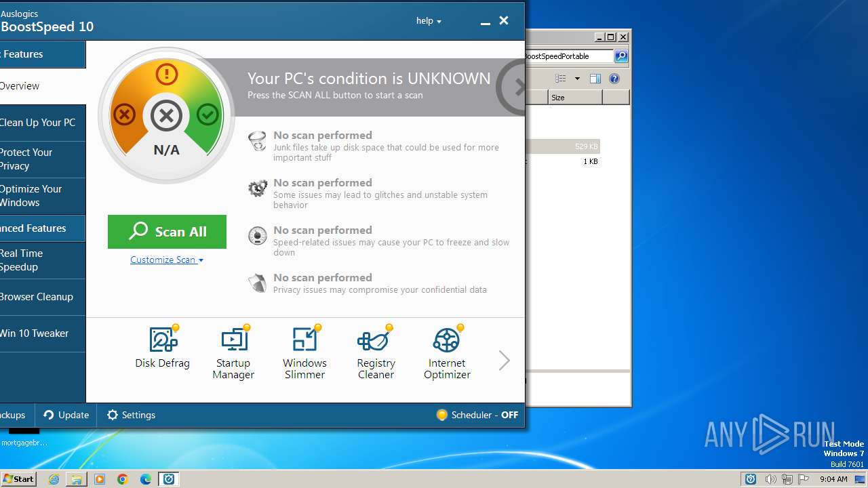
Task: Click the speed issues gauge icon
Action: pos(258,235)
